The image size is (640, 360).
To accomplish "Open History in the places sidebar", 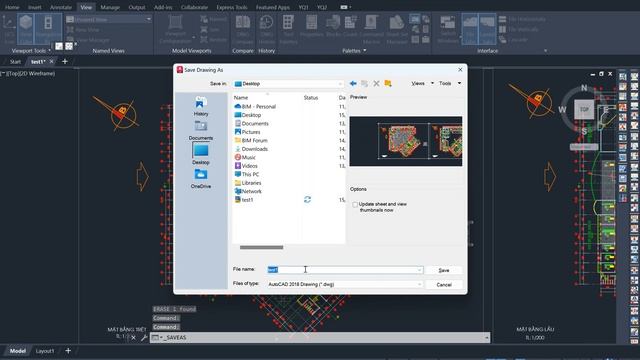I will [201, 106].
